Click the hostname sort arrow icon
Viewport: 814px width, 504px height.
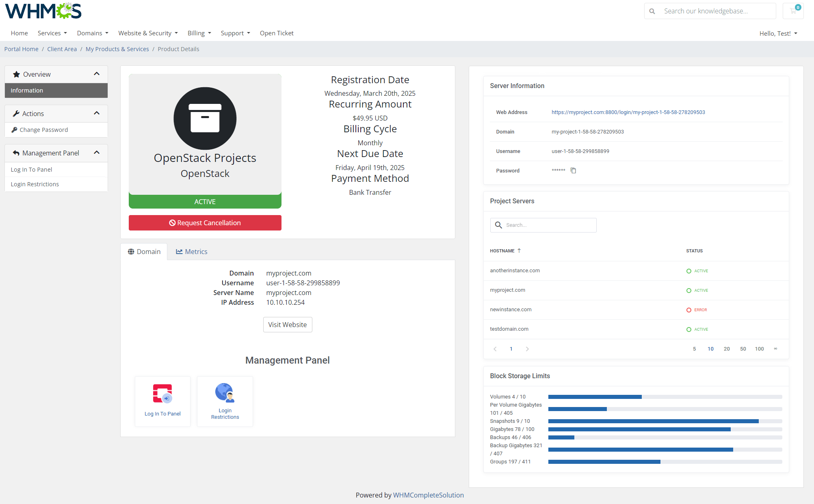coord(519,251)
